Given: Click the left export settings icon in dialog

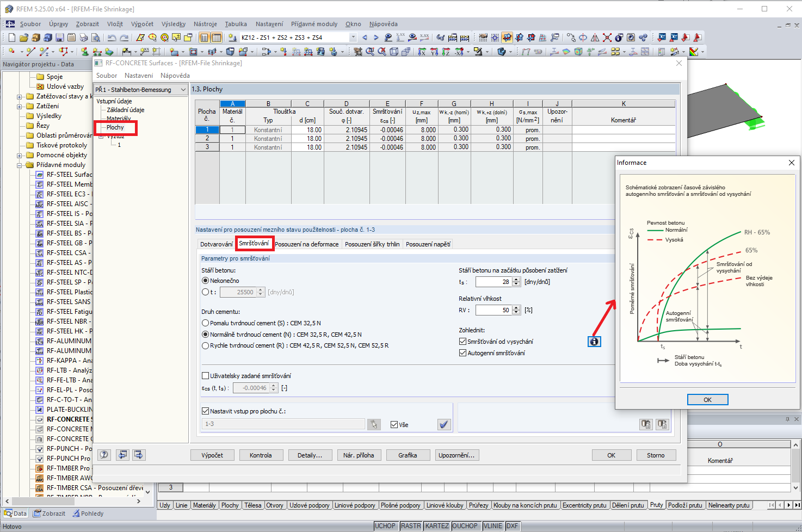Looking at the screenshot, I should [x=646, y=424].
